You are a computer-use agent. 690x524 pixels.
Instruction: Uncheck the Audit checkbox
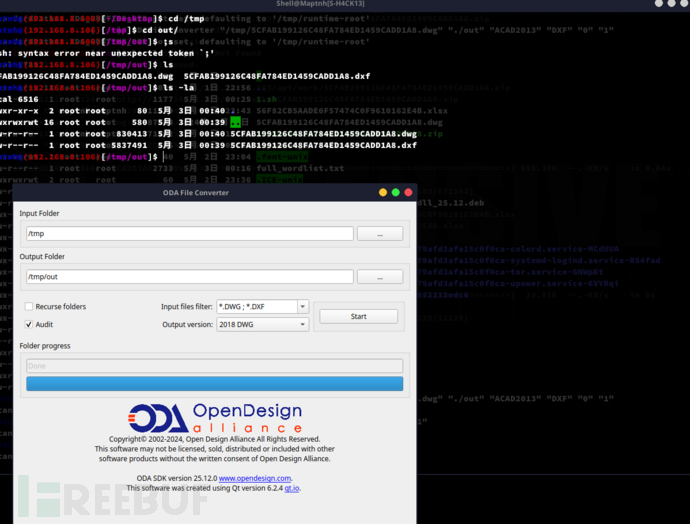29,324
